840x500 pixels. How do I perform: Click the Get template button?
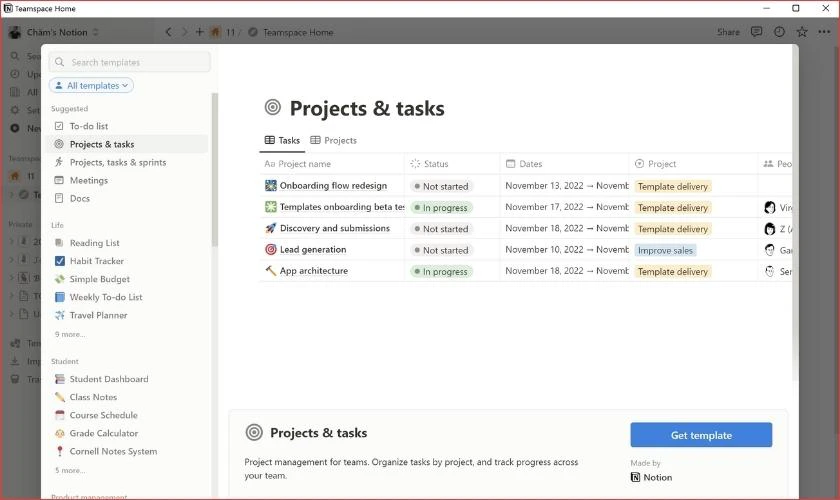(x=701, y=435)
